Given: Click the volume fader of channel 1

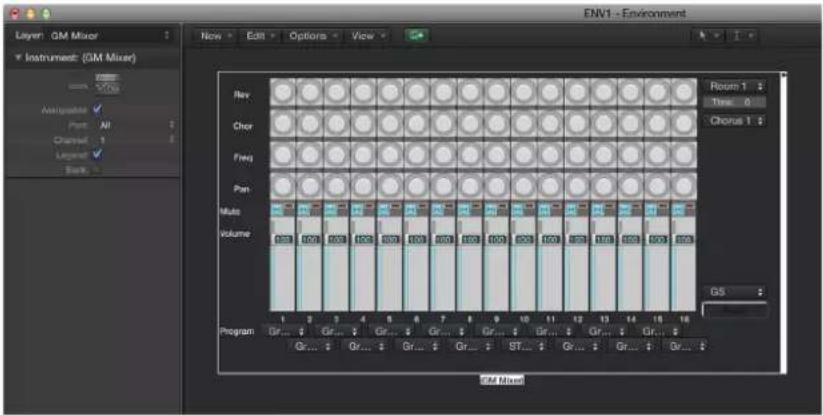Looking at the screenshot, I should coord(283,264).
